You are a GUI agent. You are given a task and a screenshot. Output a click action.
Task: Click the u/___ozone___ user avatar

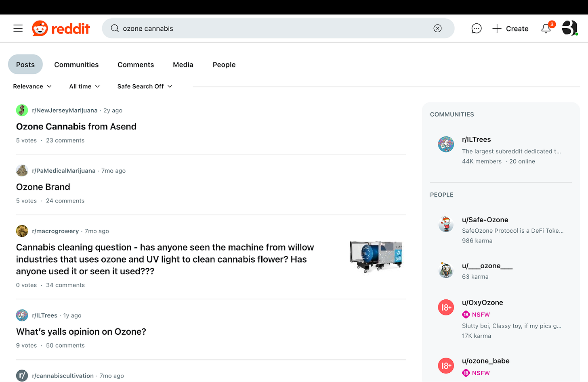[x=446, y=270]
